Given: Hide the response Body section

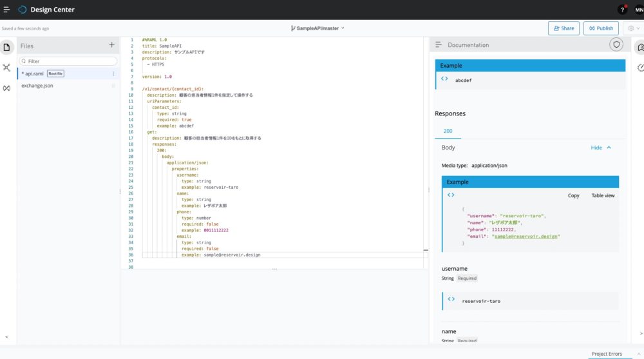Looking at the screenshot, I should (x=601, y=148).
